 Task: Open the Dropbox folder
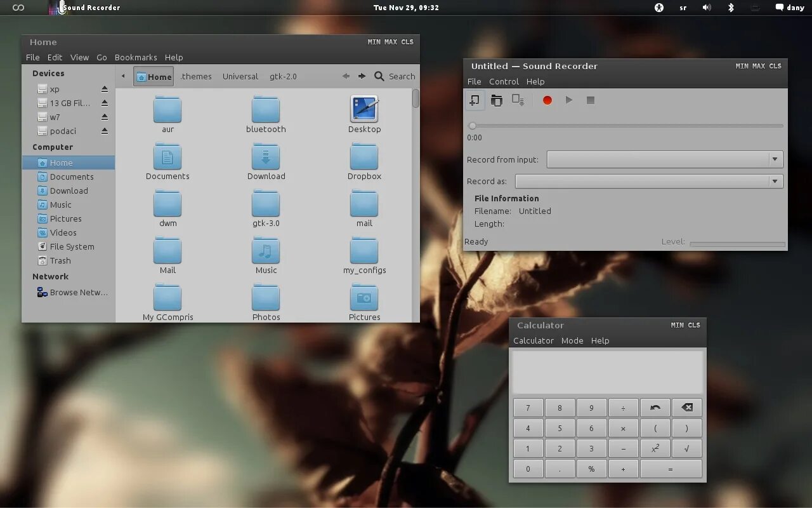click(x=364, y=162)
